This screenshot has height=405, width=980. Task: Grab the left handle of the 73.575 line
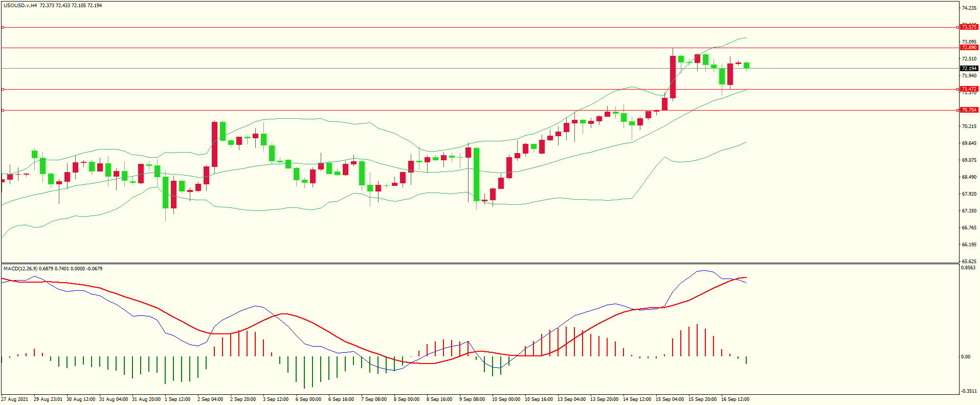point(3,27)
